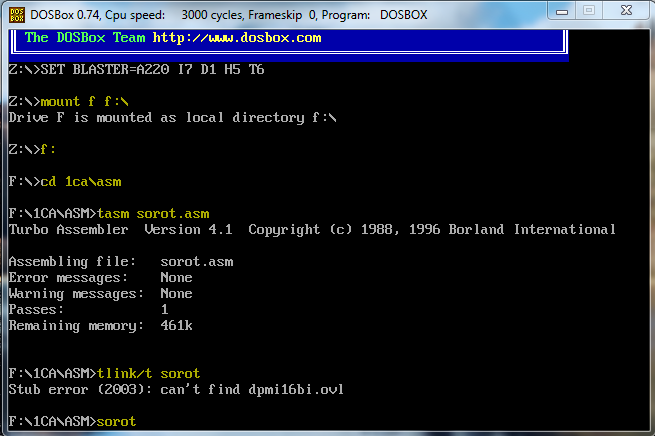Click the 'tasm sorot.asm' command

click(153, 214)
